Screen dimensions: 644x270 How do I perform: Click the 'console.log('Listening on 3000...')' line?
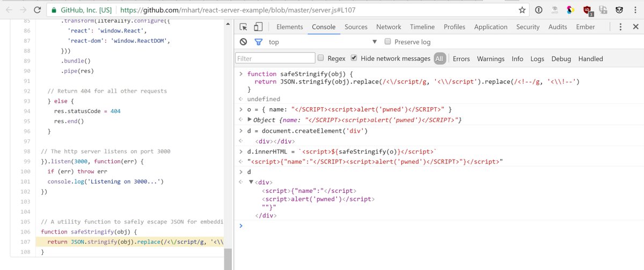[105, 182]
